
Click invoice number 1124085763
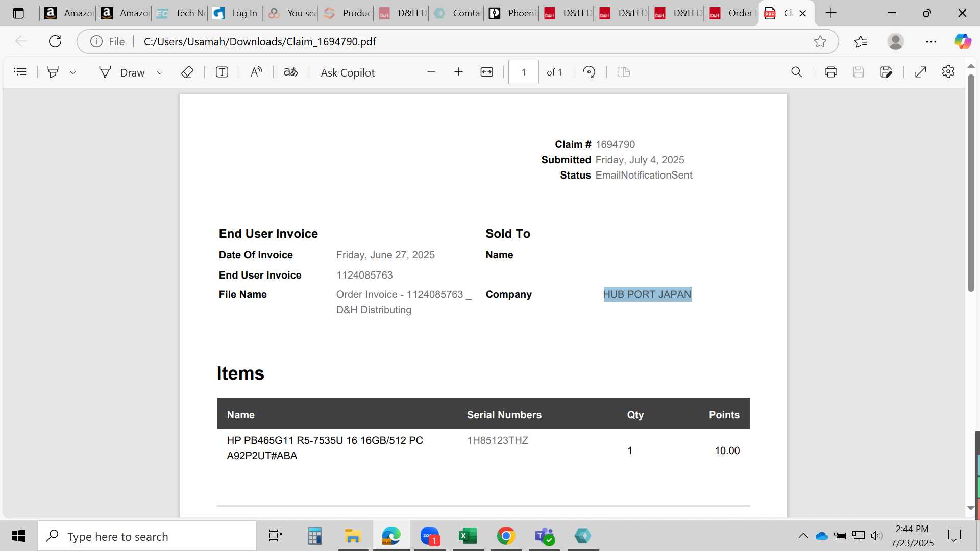(x=364, y=275)
